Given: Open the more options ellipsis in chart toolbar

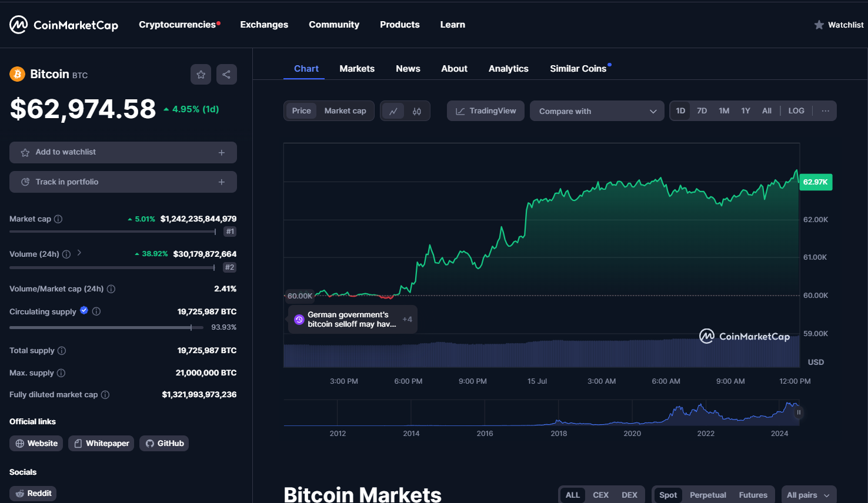Looking at the screenshot, I should point(826,111).
